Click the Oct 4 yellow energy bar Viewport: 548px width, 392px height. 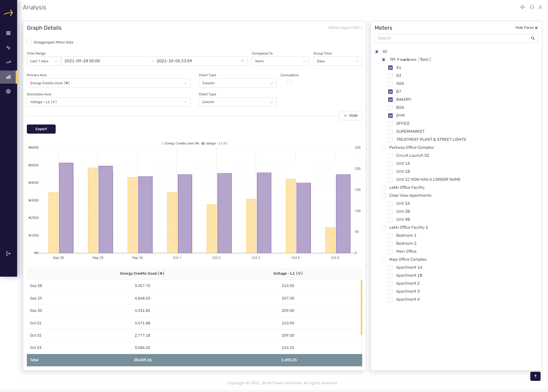[x=291, y=216]
